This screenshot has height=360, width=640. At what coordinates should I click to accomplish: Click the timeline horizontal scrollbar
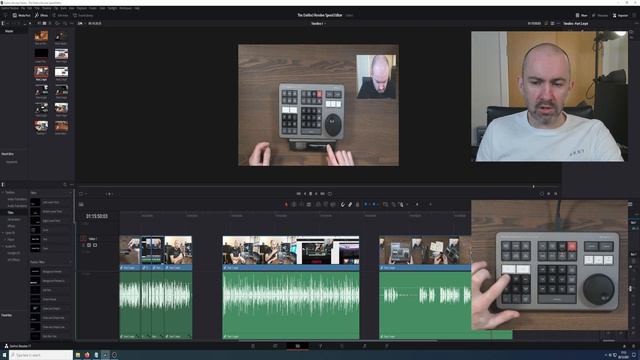(x=338, y=340)
